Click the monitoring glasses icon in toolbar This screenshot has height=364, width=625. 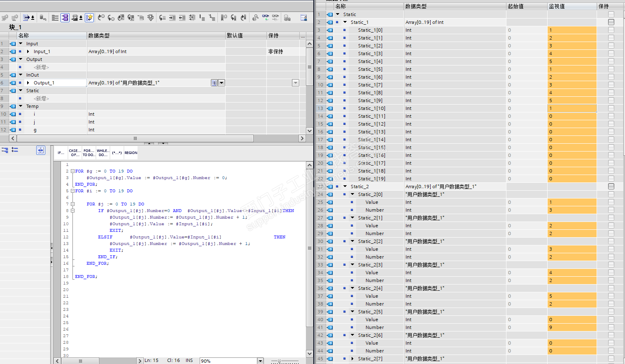pyautogui.click(x=266, y=17)
